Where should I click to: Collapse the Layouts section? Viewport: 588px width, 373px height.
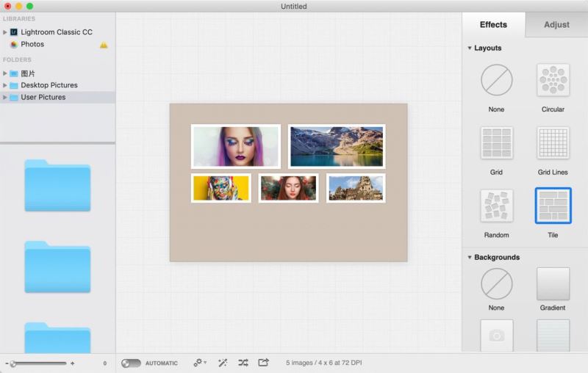coord(470,48)
